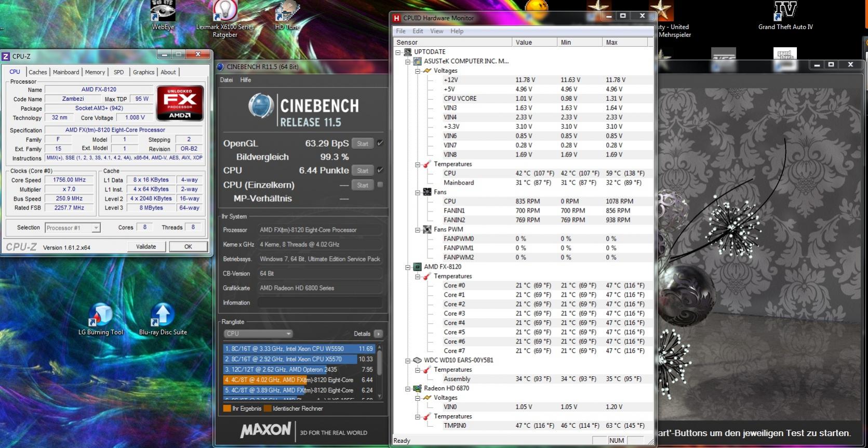
Task: Open Hardware Monitor Help menu
Action: point(457,31)
